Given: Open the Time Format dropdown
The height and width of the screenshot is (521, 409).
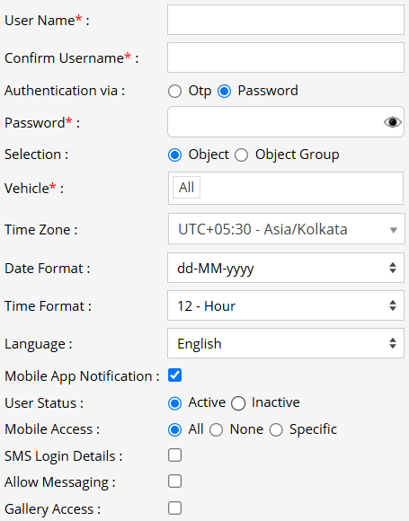Looking at the screenshot, I should pyautogui.click(x=286, y=305).
